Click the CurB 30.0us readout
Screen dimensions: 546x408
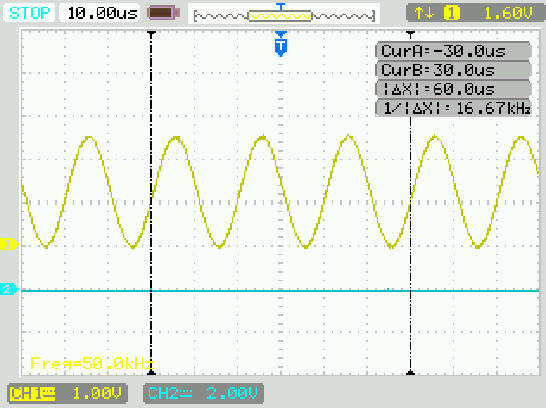tap(453, 70)
